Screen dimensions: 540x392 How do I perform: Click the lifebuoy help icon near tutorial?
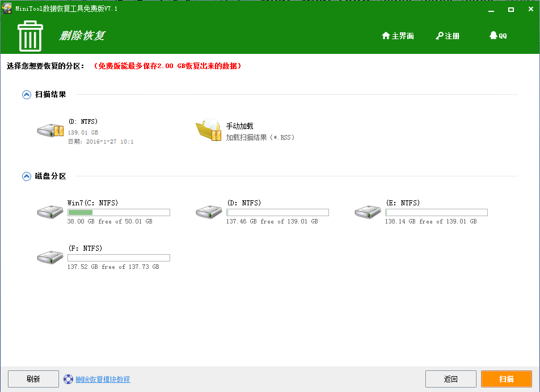[68, 380]
